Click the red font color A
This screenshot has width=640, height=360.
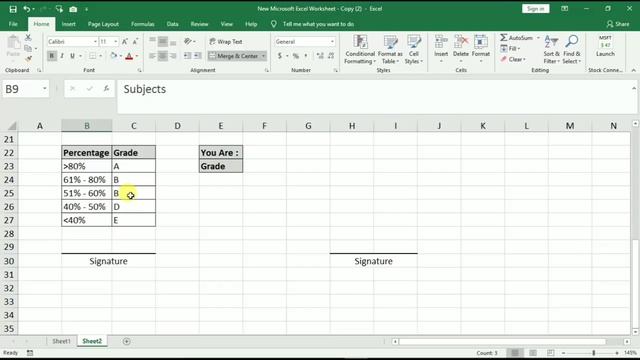129,56
